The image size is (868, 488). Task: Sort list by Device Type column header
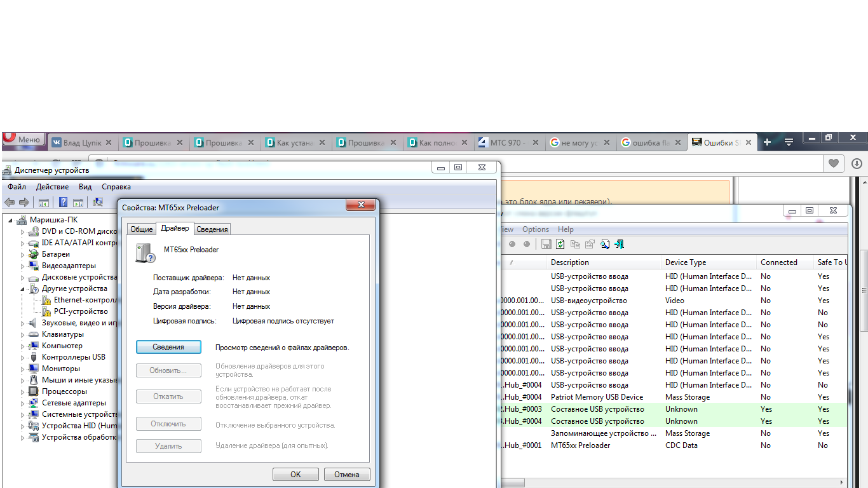click(685, 262)
